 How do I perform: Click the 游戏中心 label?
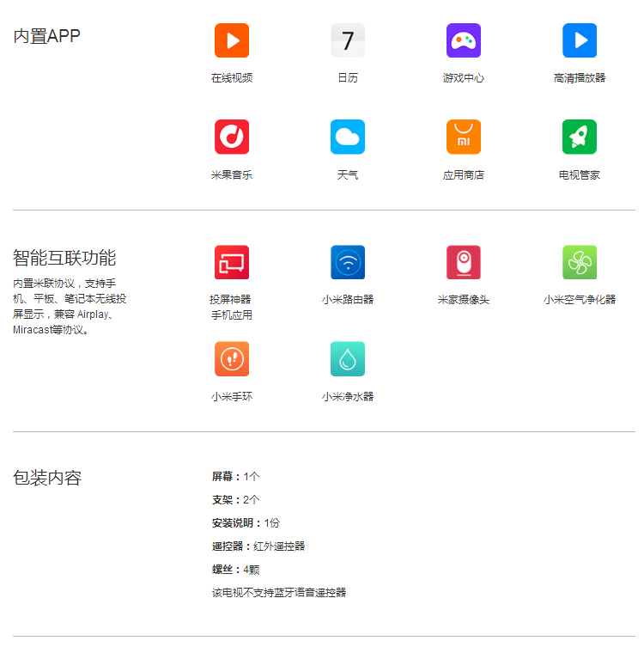coord(464,78)
